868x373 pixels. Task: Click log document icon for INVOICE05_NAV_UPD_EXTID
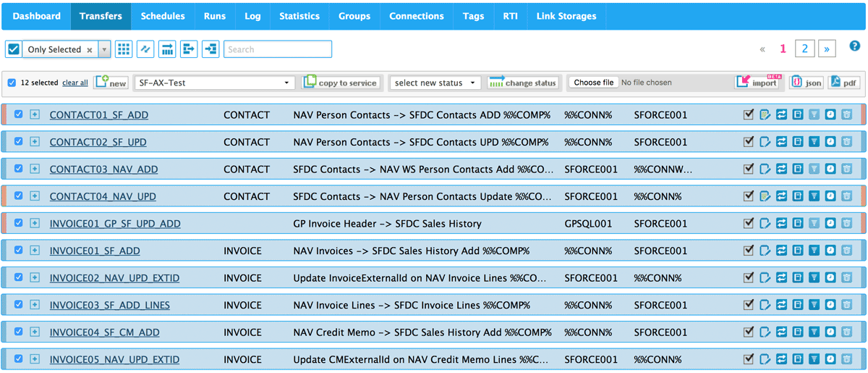pyautogui.click(x=798, y=359)
